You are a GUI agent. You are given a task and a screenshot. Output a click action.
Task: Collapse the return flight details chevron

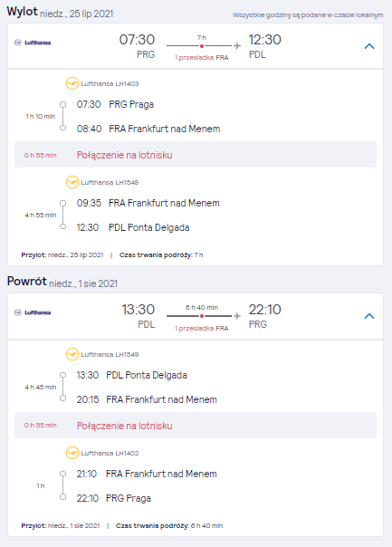(369, 316)
